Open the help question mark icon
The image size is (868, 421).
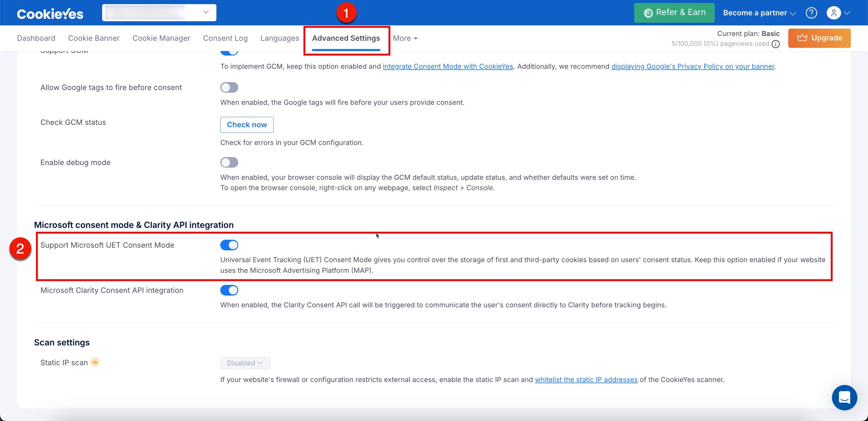tap(811, 13)
